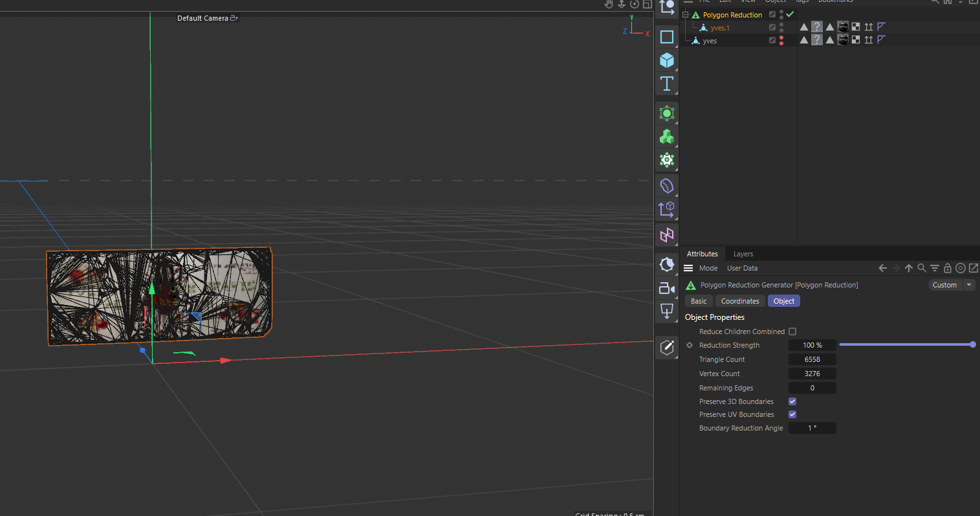Switch to Points mode in the mode palette
Image resolution: width=980 pixels, height=516 pixels.
point(667,113)
